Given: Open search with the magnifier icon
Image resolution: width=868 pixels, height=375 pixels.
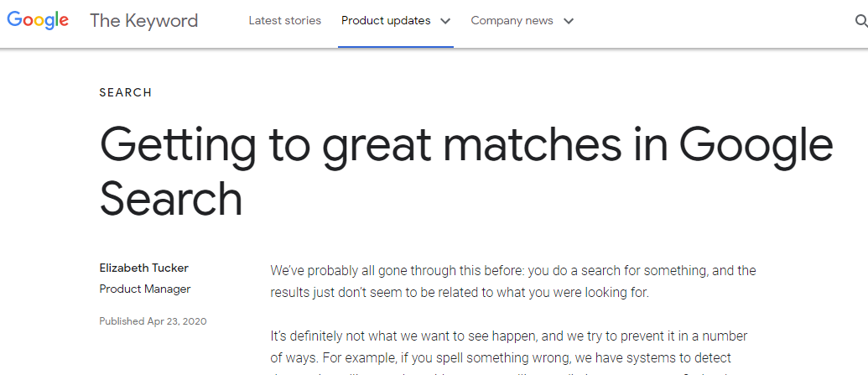Looking at the screenshot, I should tap(861, 21).
